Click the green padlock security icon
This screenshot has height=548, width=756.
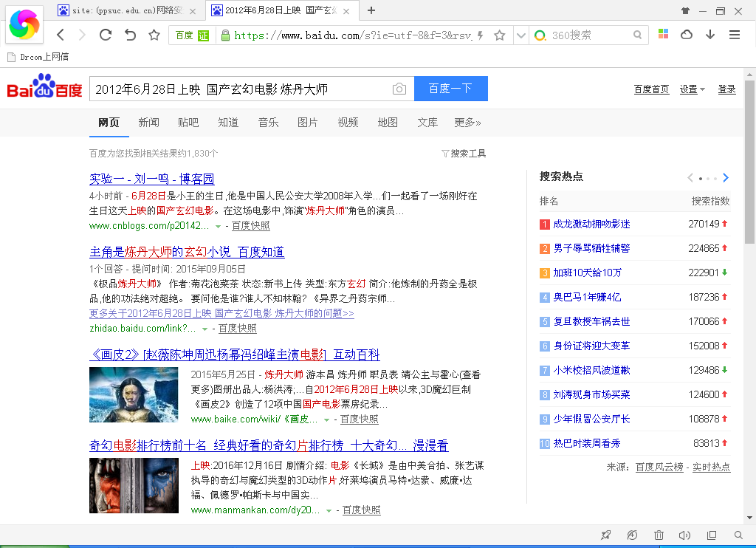click(224, 35)
